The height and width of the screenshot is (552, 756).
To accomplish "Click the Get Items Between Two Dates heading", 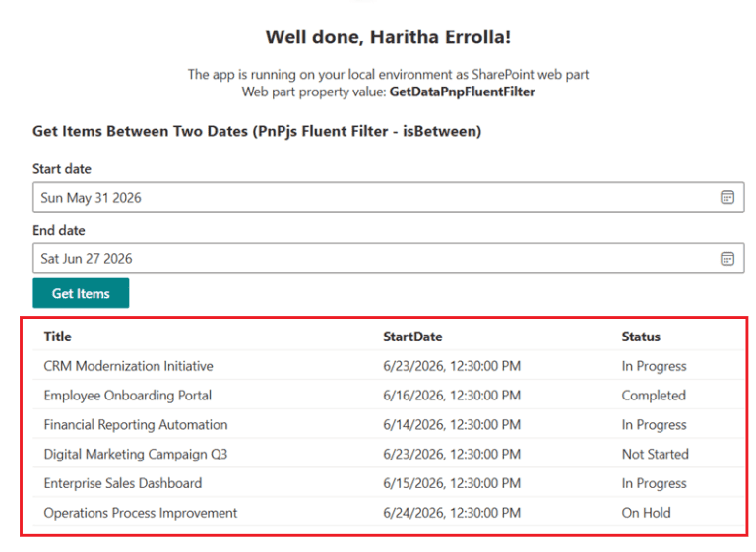I will 257,131.
